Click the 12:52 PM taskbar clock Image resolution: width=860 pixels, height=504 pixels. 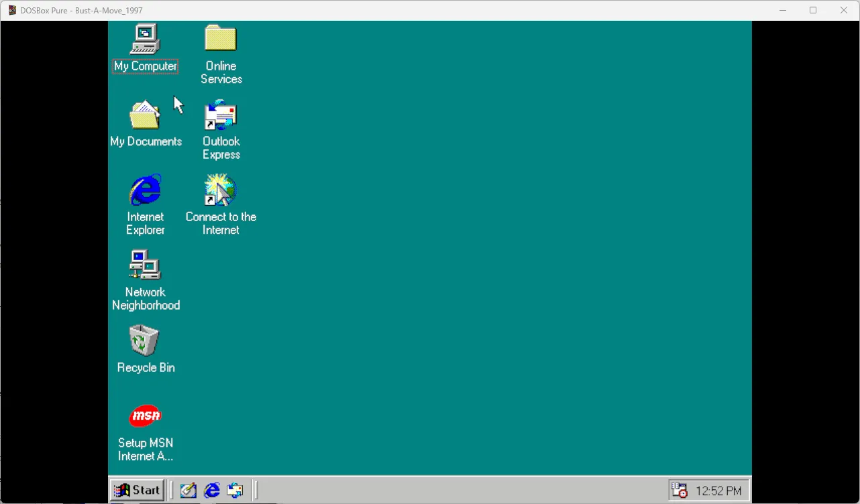[718, 491]
